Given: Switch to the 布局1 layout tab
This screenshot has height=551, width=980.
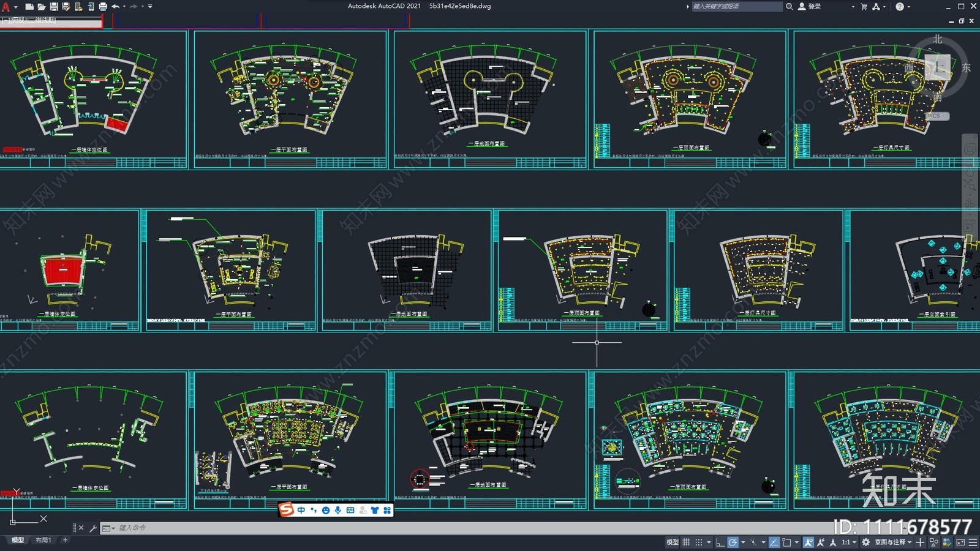Looking at the screenshot, I should [x=43, y=540].
